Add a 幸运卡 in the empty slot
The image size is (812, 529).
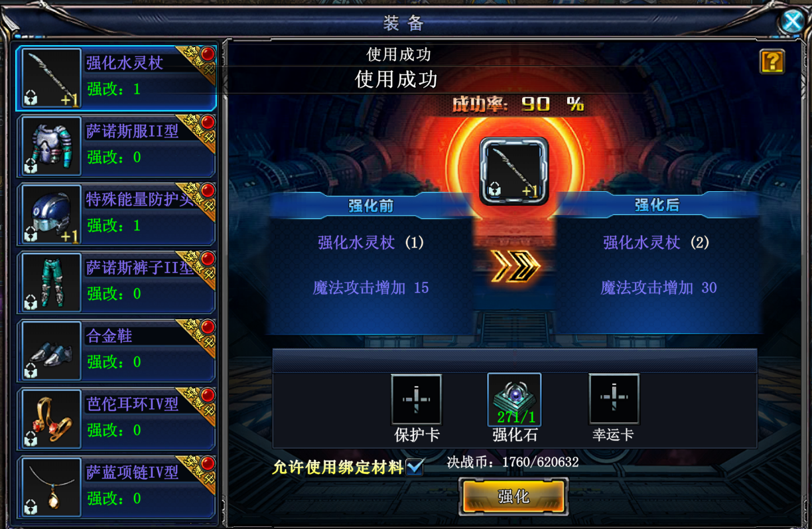tap(614, 400)
